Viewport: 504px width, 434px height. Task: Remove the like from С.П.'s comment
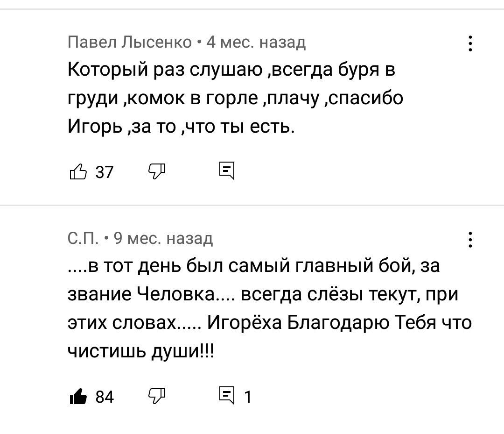pos(78,396)
